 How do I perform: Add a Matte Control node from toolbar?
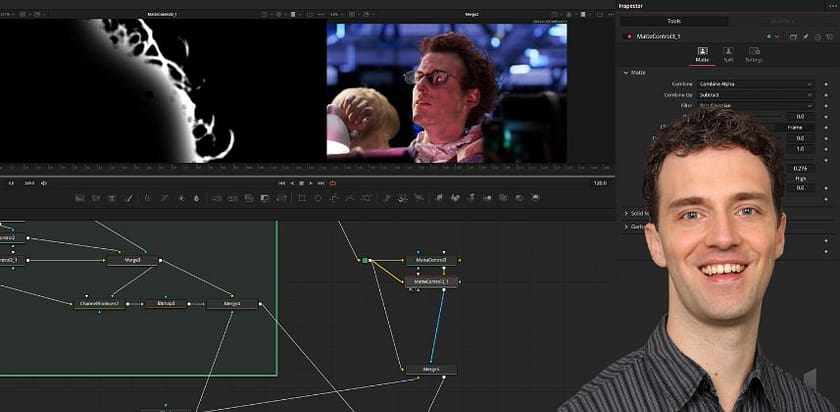tap(249, 198)
